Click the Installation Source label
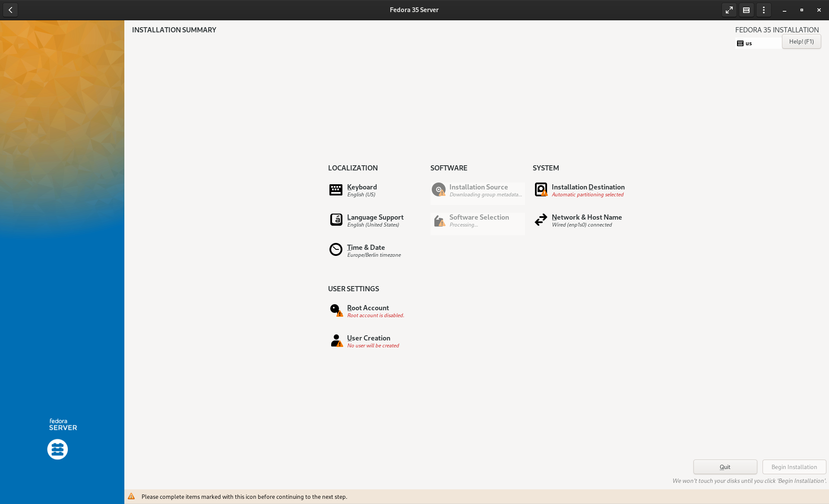Viewport: 829px width, 504px height. (x=478, y=187)
